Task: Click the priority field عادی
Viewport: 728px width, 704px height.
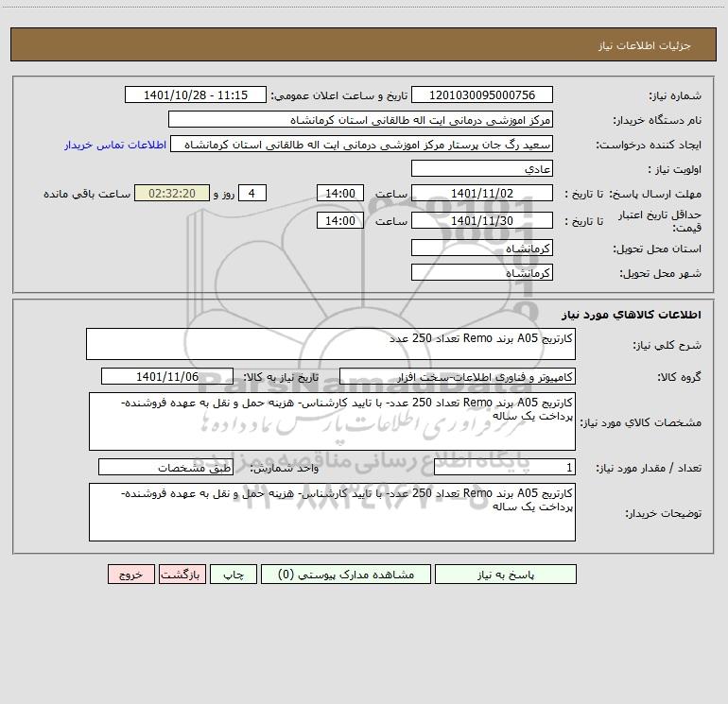Action: (x=482, y=168)
